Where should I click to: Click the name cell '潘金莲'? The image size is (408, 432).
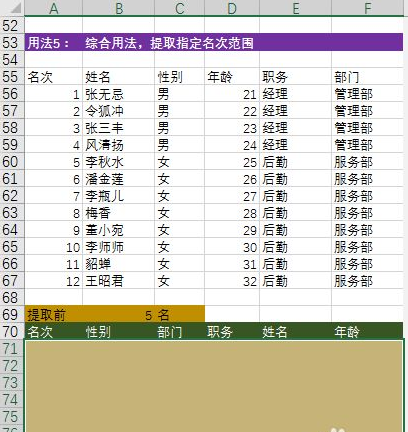pos(119,178)
